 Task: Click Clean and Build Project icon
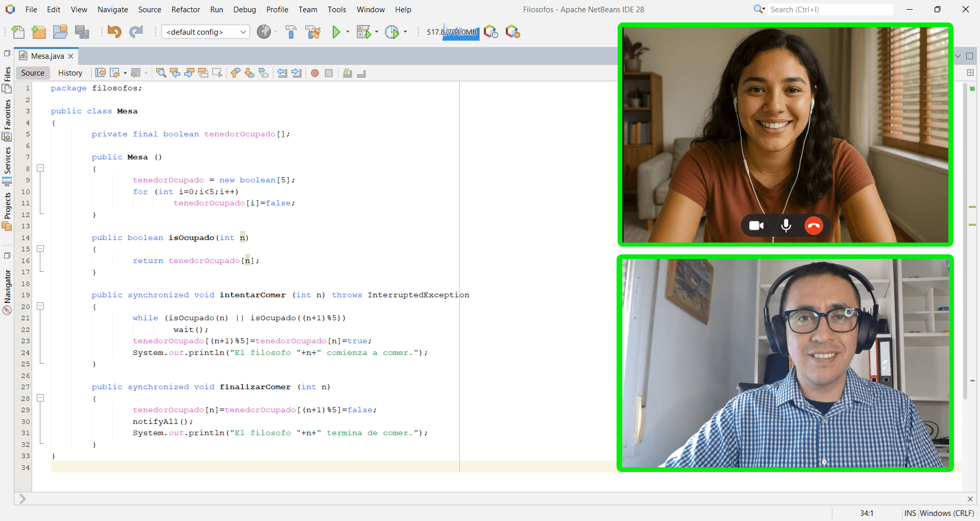point(312,32)
